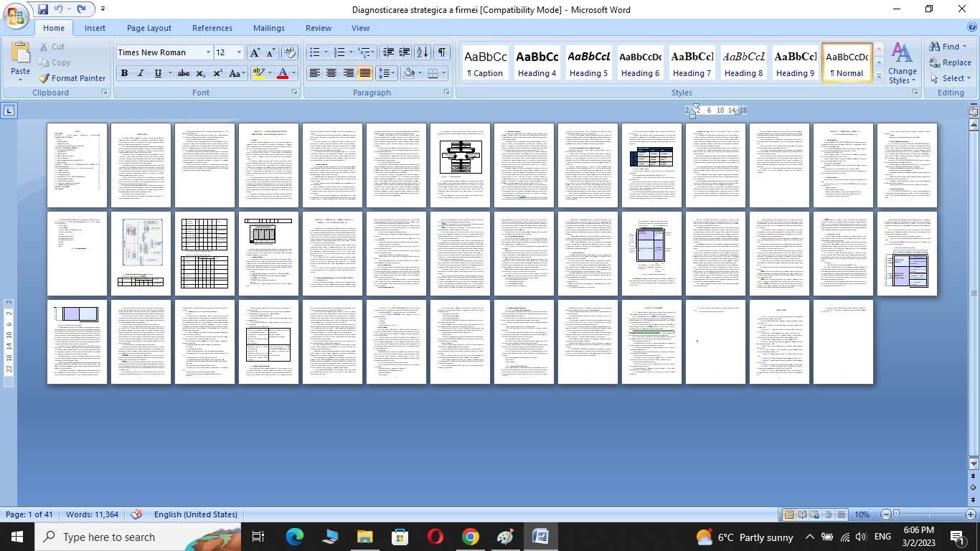Open the References tab
Image resolution: width=980 pixels, height=551 pixels.
pos(212,28)
